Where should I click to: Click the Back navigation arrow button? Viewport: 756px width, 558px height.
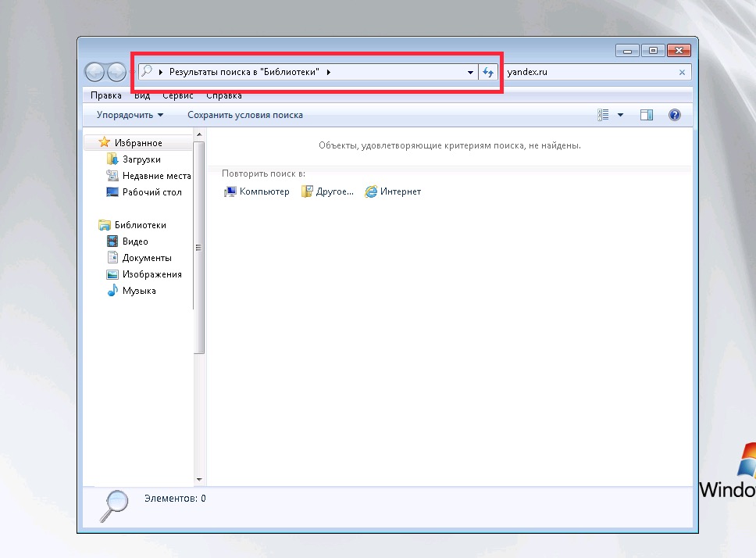pyautogui.click(x=94, y=73)
